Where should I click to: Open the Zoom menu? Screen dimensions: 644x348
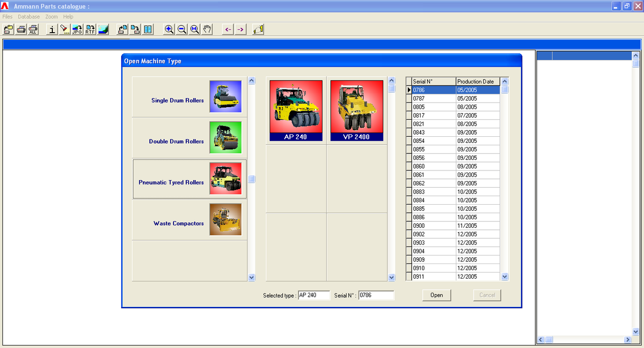point(51,17)
